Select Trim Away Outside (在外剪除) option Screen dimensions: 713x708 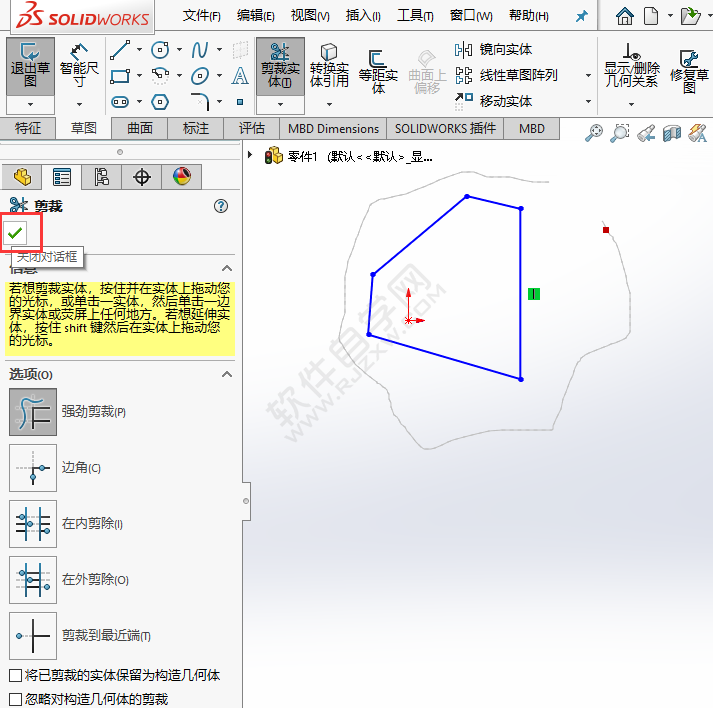click(33, 580)
